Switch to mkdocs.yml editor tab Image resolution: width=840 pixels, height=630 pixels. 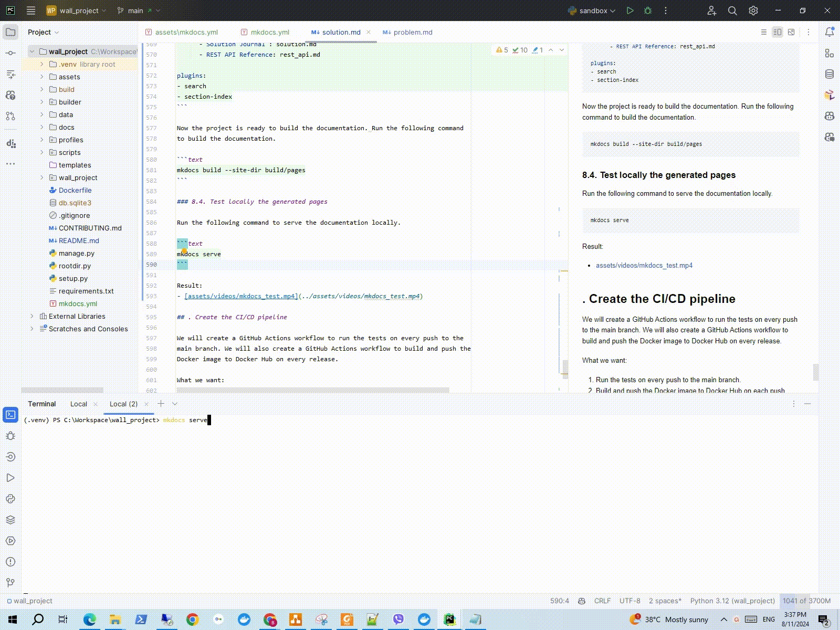tap(265, 32)
